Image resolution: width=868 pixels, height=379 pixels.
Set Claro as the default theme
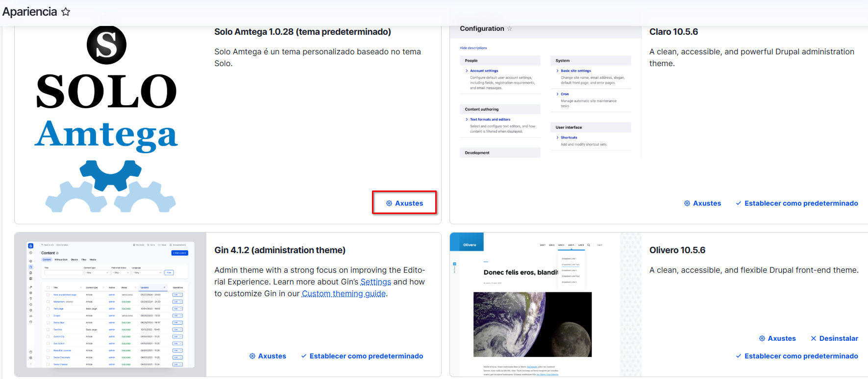tap(801, 203)
